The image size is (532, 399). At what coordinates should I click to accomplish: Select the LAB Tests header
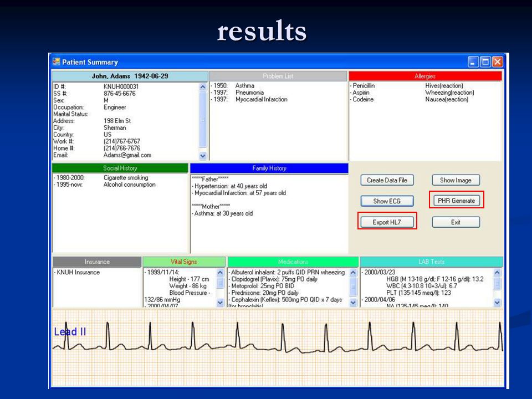click(x=431, y=262)
